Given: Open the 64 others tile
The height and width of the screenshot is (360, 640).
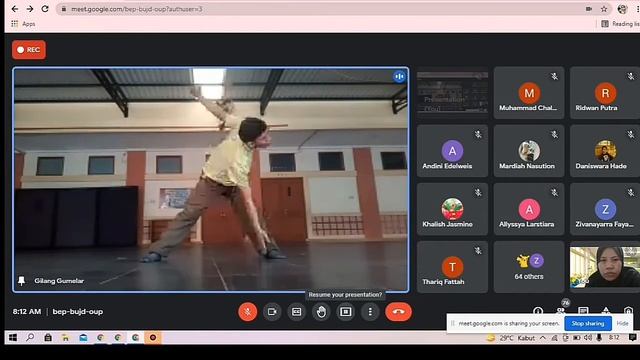Looking at the screenshot, I should coord(529,267).
